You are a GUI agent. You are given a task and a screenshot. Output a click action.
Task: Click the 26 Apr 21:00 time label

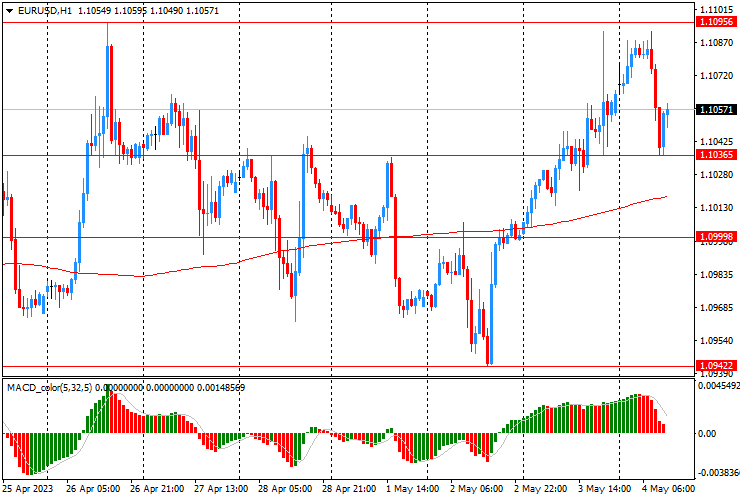tap(157, 489)
